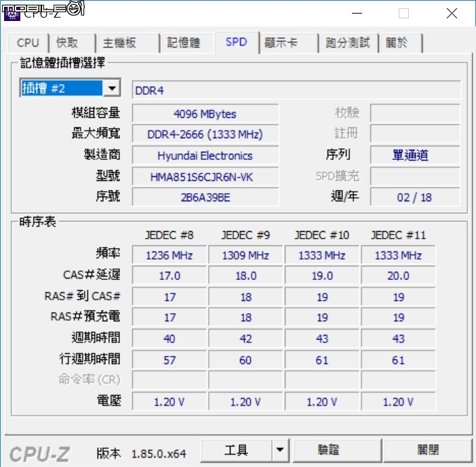Click the JEDEC #10 1333 MHz frequency cell

[x=322, y=256]
